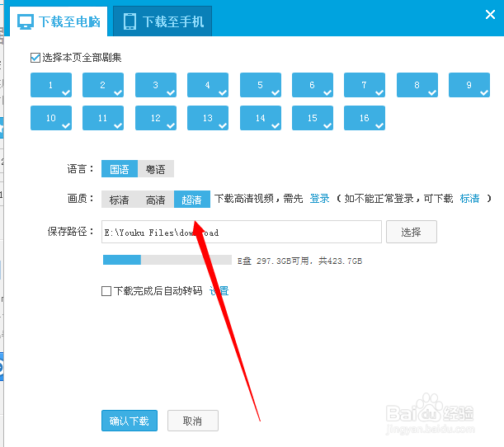Click the save path input field
The image size is (504, 447).
pyautogui.click(x=242, y=232)
